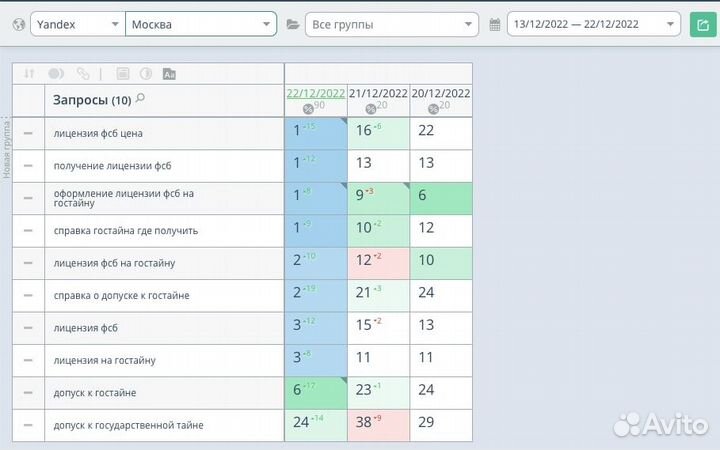
Task: Select the 21/12/2022 date column header
Action: 378,93
